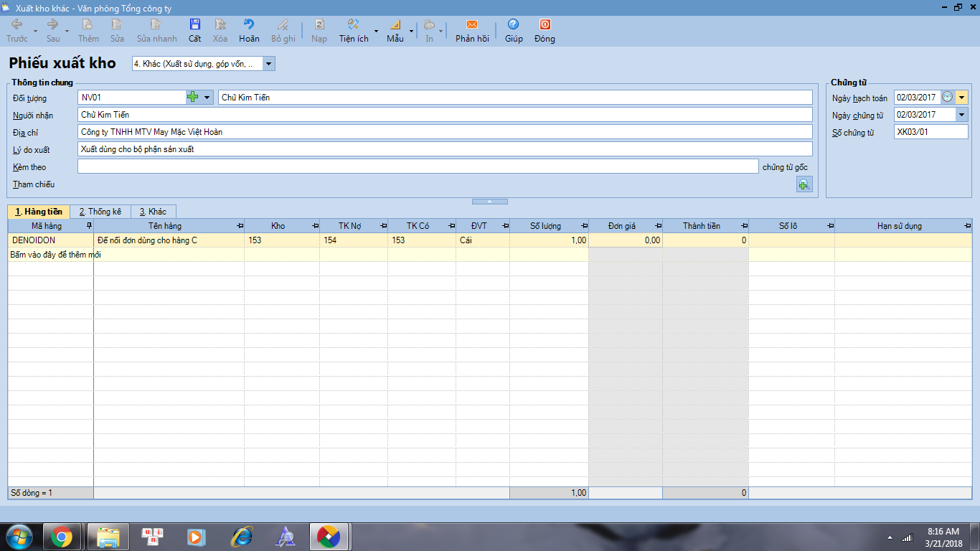The height and width of the screenshot is (551, 980).
Task: Click the Địa chỉ input field
Action: pos(445,132)
